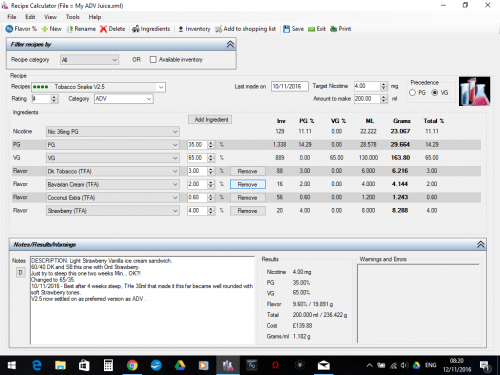Open the Ingredients manager

pos(151,29)
